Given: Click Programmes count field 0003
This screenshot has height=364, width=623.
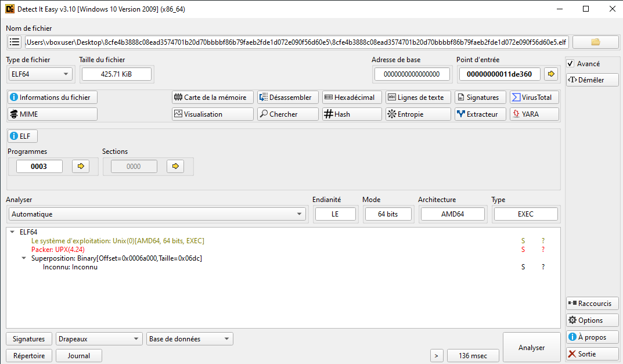Looking at the screenshot, I should tap(39, 166).
